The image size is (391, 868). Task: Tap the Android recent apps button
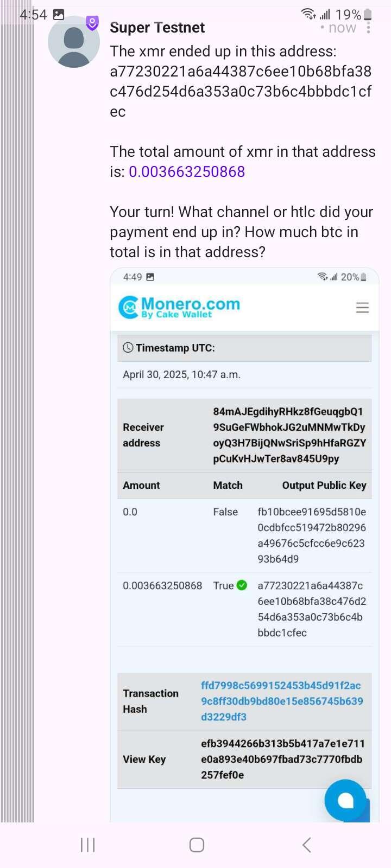click(88, 845)
